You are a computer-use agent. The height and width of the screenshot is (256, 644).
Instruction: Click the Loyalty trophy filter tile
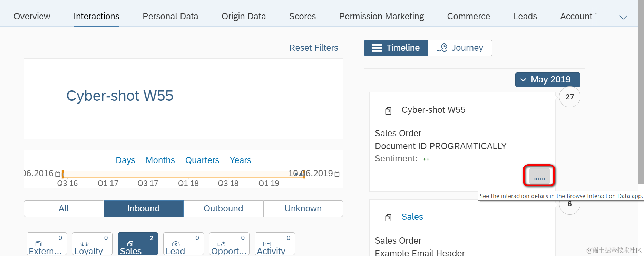click(x=92, y=244)
